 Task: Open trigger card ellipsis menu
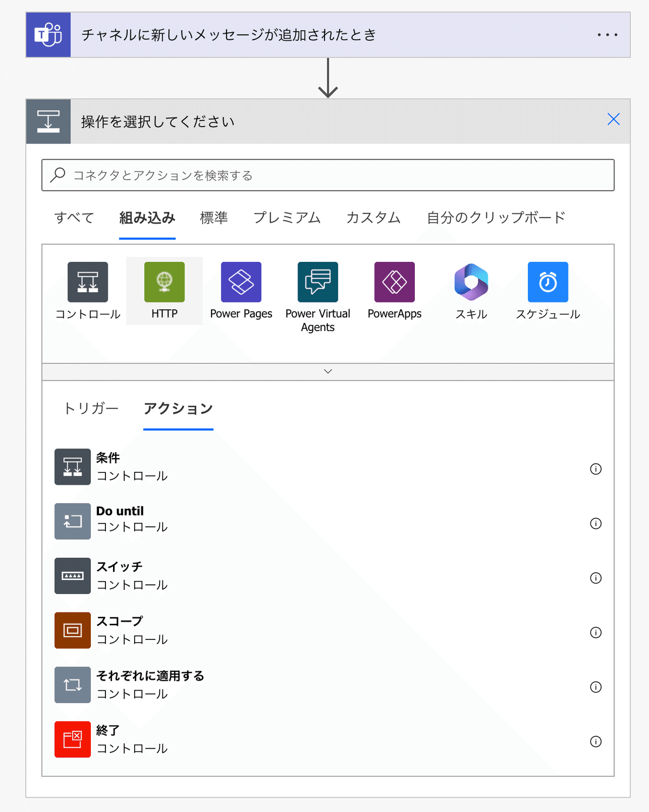607,35
